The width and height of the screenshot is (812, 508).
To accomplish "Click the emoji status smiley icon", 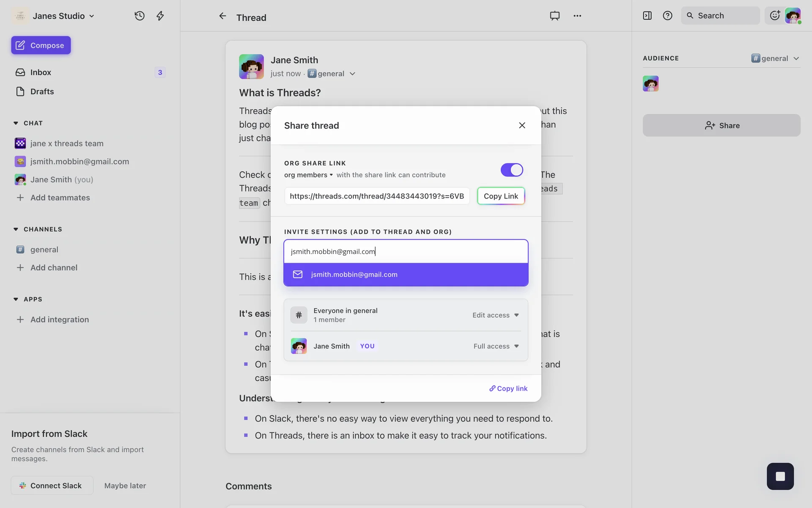I will pos(774,16).
